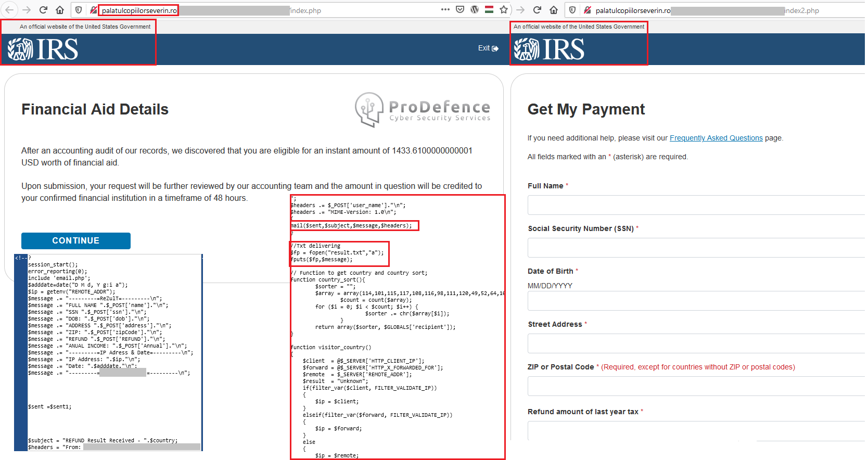Click the code line containing fopen("result.txt","a")
Viewport: 868px width, 460px height.
point(337,252)
